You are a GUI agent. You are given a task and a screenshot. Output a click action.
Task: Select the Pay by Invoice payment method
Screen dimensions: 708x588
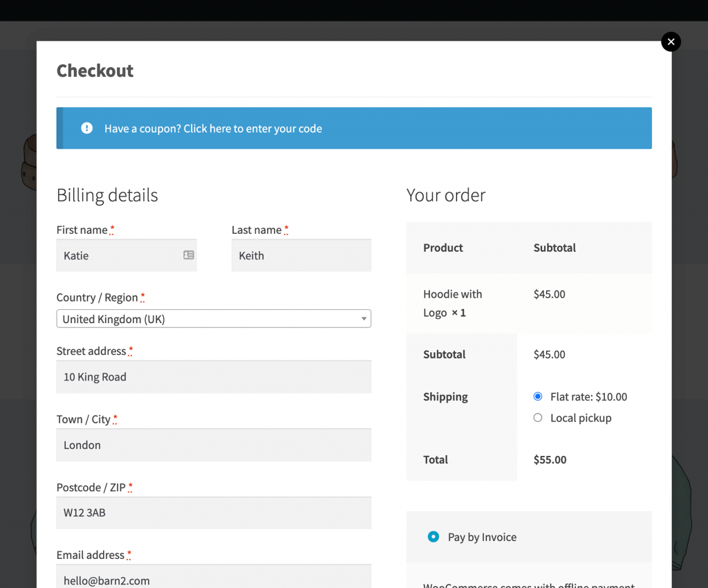tap(434, 537)
